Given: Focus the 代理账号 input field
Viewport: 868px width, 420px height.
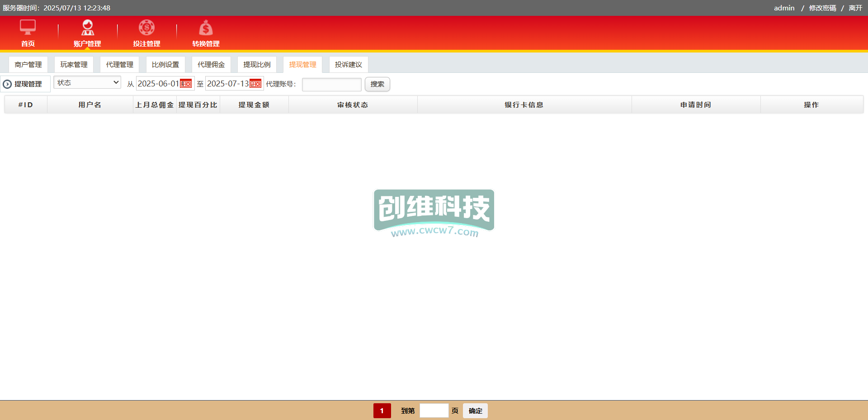Looking at the screenshot, I should (x=331, y=84).
